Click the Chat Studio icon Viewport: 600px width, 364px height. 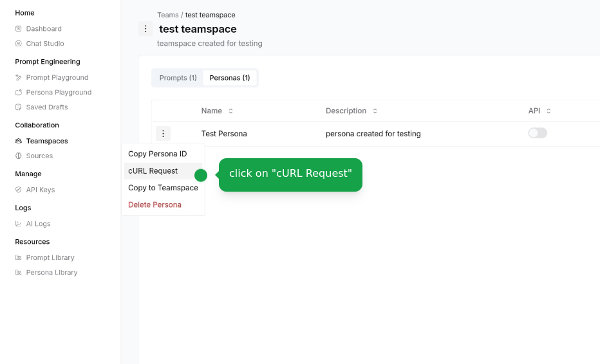[19, 44]
